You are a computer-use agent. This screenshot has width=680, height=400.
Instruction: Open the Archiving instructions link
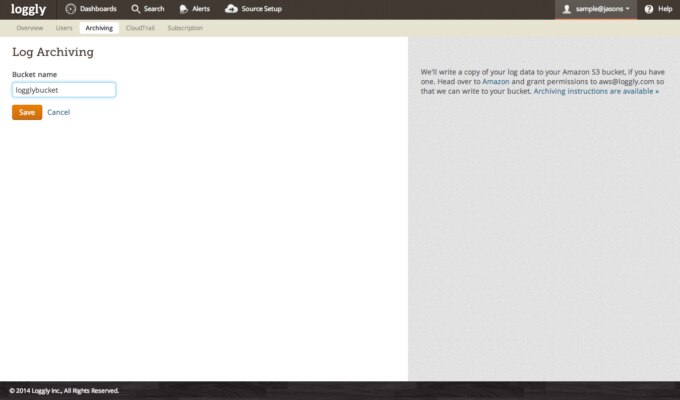click(596, 91)
